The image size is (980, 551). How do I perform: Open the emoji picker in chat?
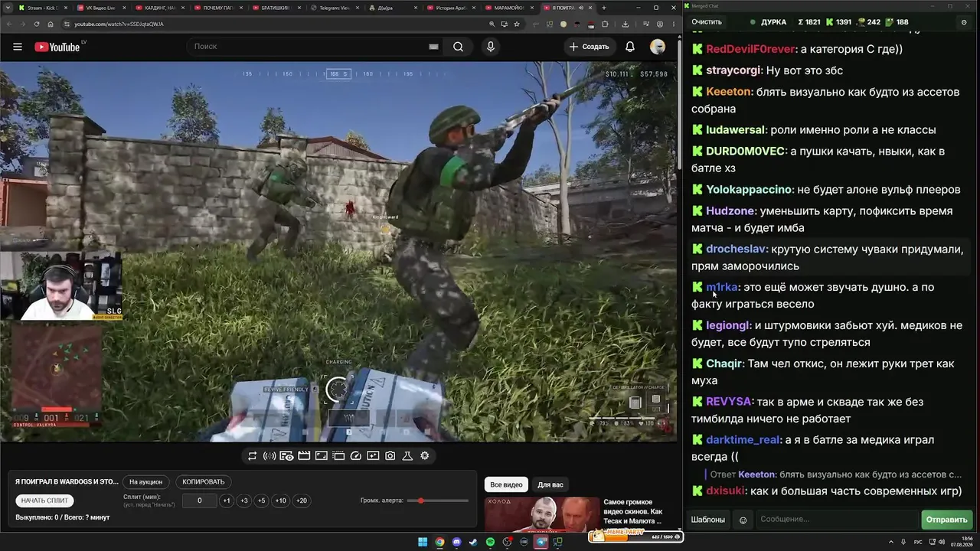click(743, 520)
